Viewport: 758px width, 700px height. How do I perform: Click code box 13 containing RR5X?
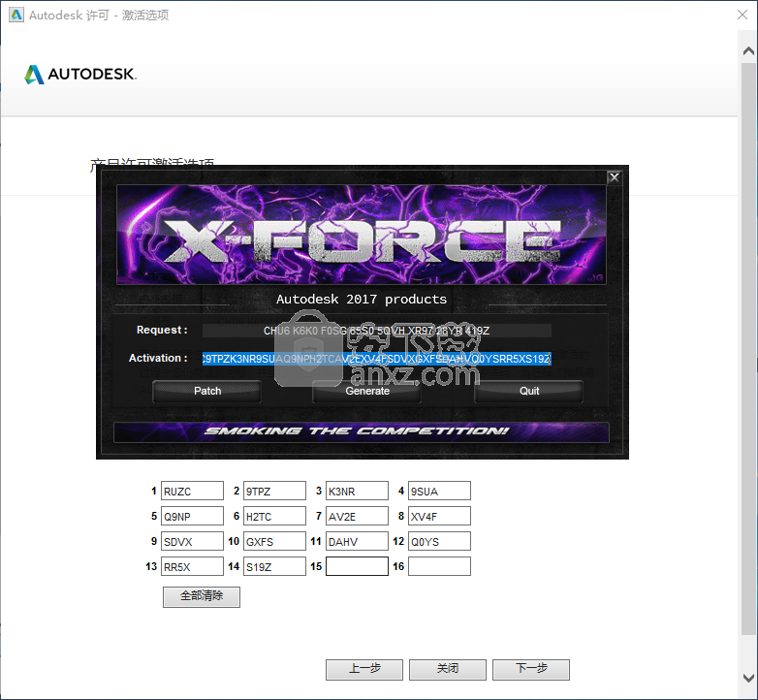pos(192,566)
